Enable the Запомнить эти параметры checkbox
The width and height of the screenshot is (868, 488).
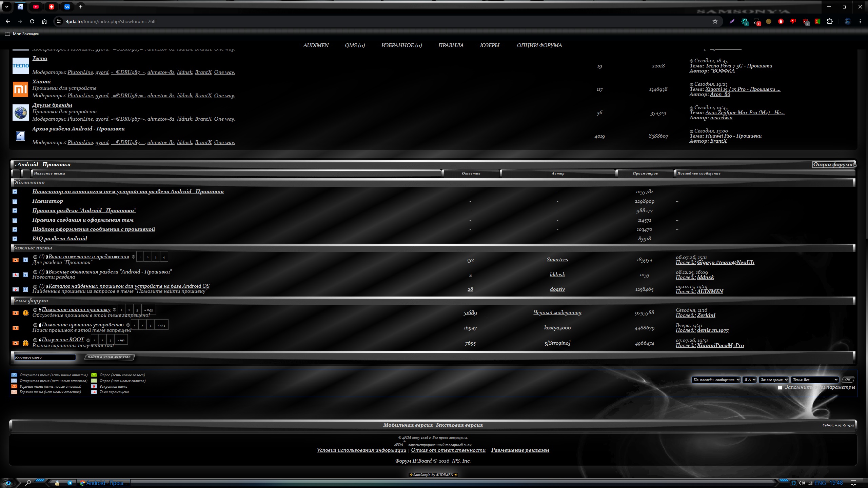[780, 387]
